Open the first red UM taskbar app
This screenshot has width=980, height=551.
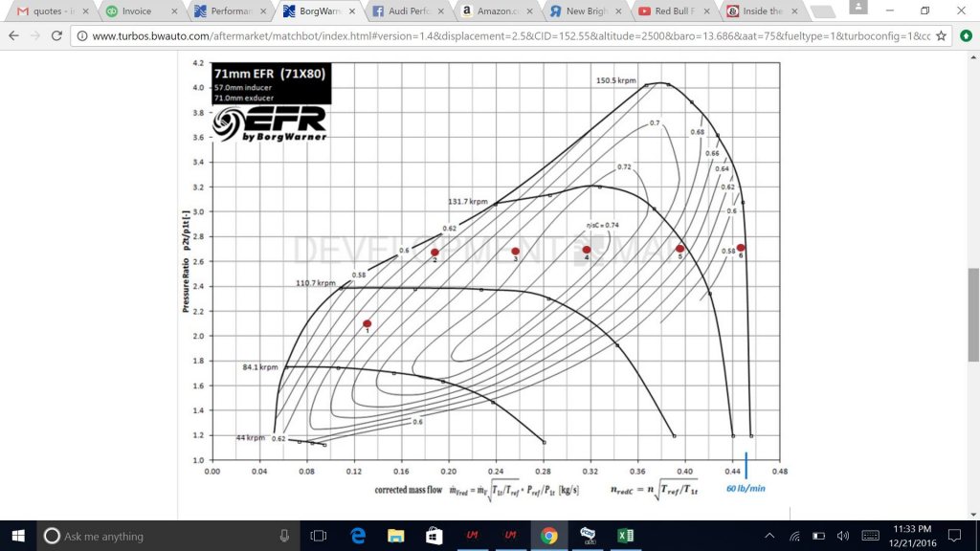(472, 536)
